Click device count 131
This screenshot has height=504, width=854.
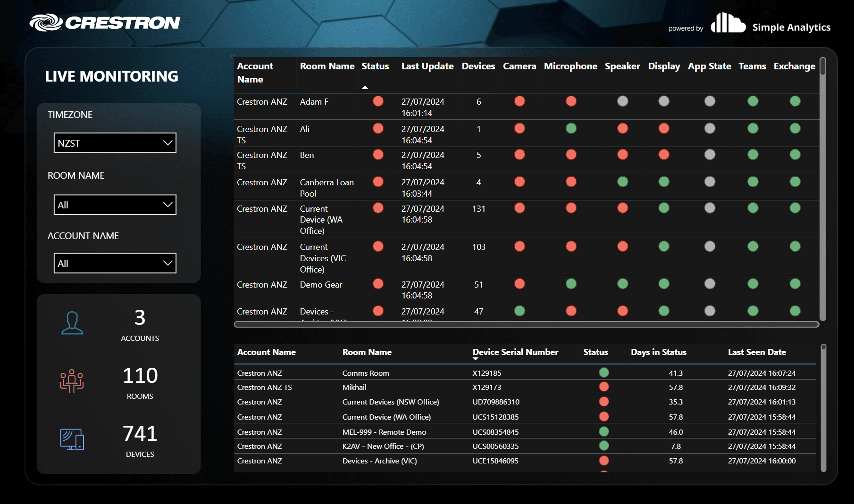[478, 208]
